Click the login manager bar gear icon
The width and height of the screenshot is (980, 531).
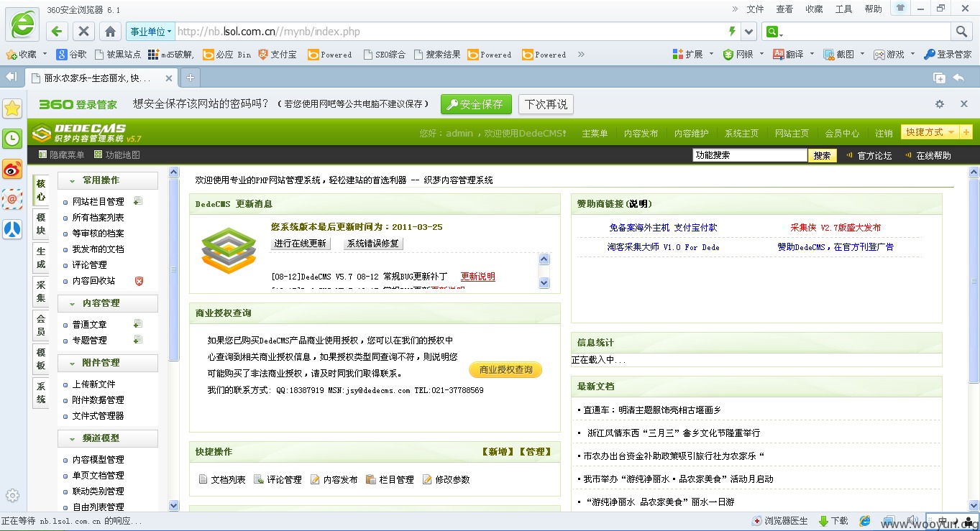pyautogui.click(x=940, y=104)
